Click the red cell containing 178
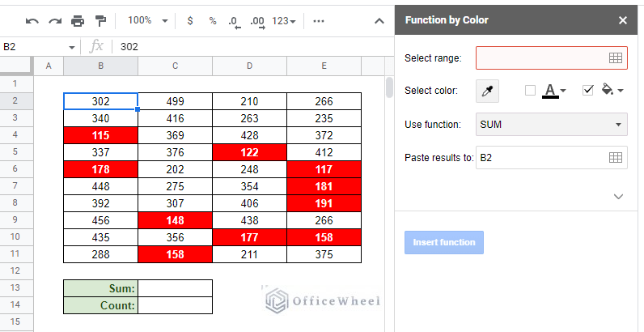 click(x=100, y=169)
